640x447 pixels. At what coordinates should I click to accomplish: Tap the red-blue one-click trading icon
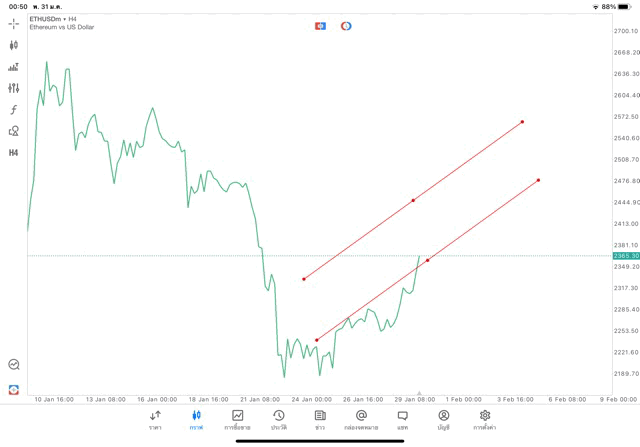320,25
